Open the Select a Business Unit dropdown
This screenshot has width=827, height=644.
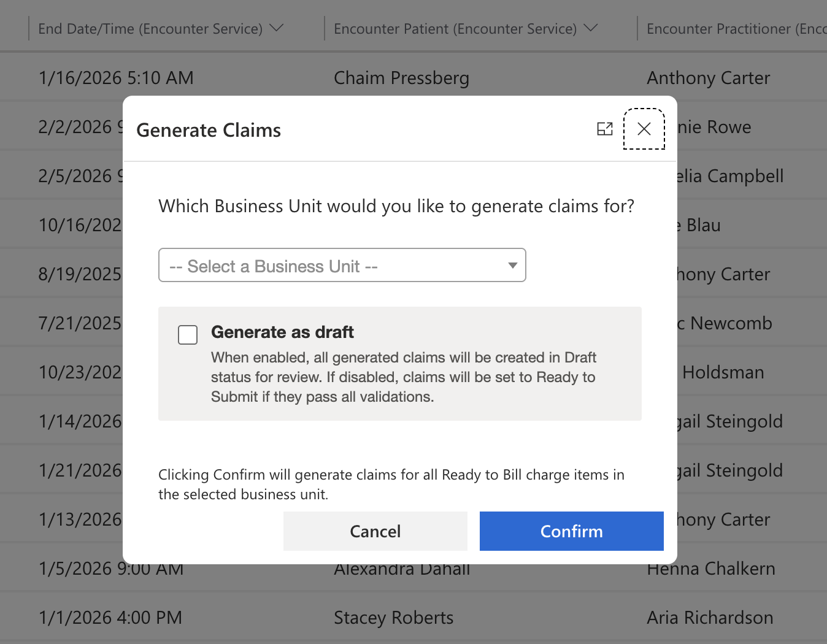[x=342, y=266]
